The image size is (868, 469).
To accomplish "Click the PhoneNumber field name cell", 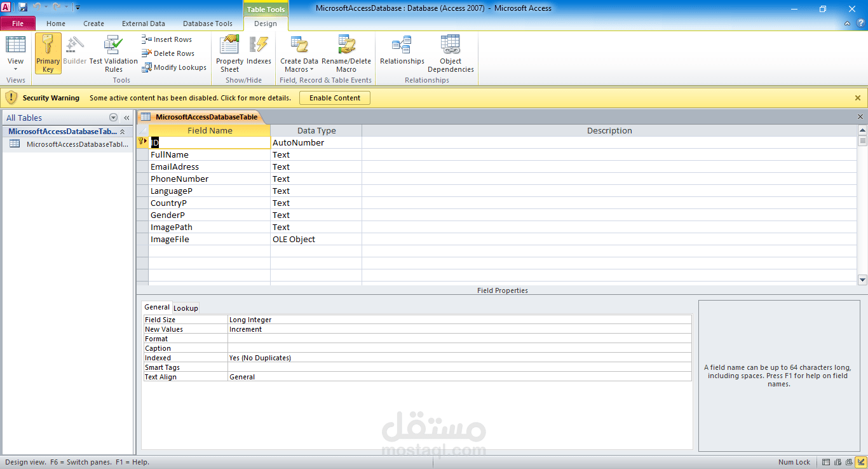I will [209, 179].
